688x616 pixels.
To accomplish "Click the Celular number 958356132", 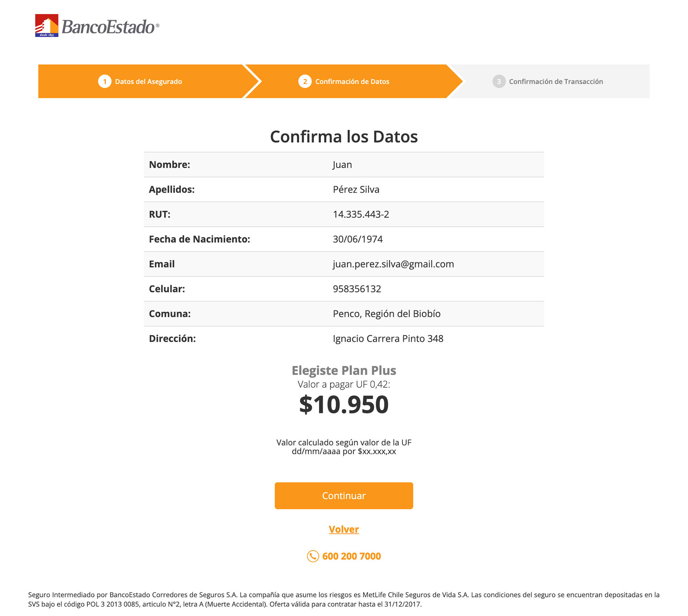I will coord(357,289).
